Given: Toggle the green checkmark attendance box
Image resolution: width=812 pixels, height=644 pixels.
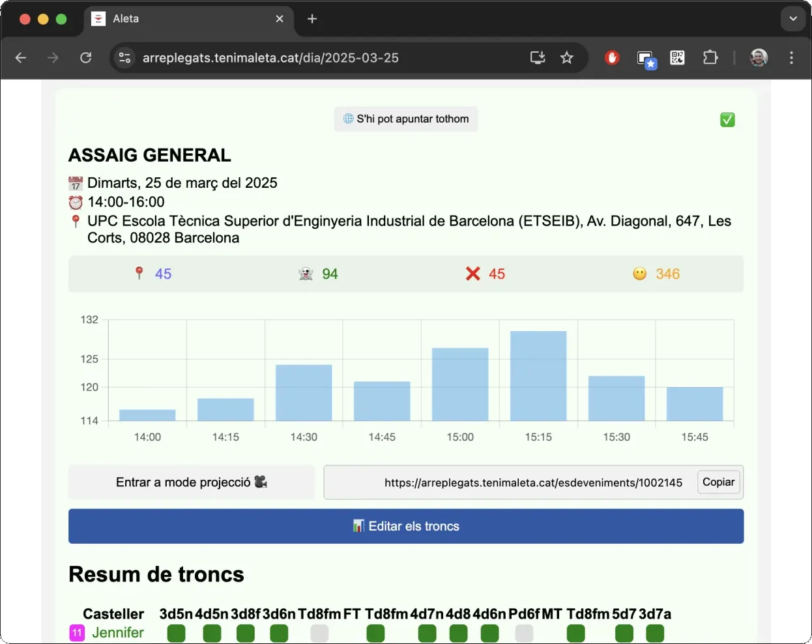Looking at the screenshot, I should click(727, 119).
